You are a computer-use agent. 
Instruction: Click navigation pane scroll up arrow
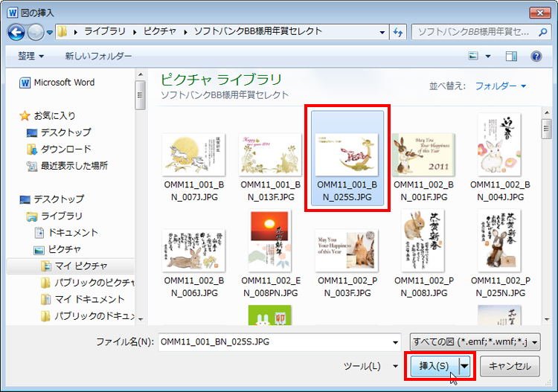(141, 74)
